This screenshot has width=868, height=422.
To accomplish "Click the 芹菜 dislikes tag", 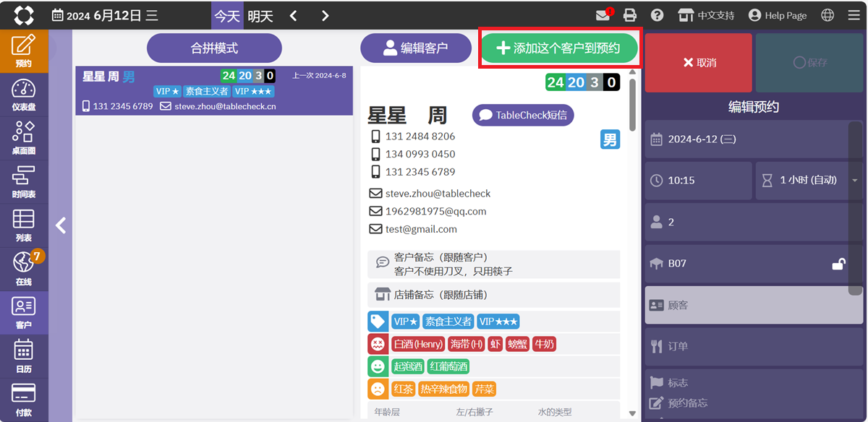I will [x=485, y=389].
